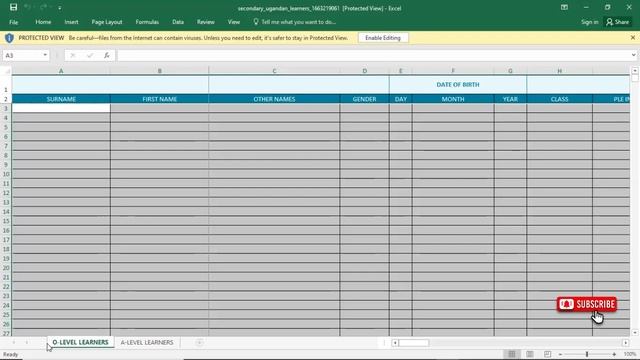Click Sign in link
Screen dimensions: 640x360
pos(589,22)
